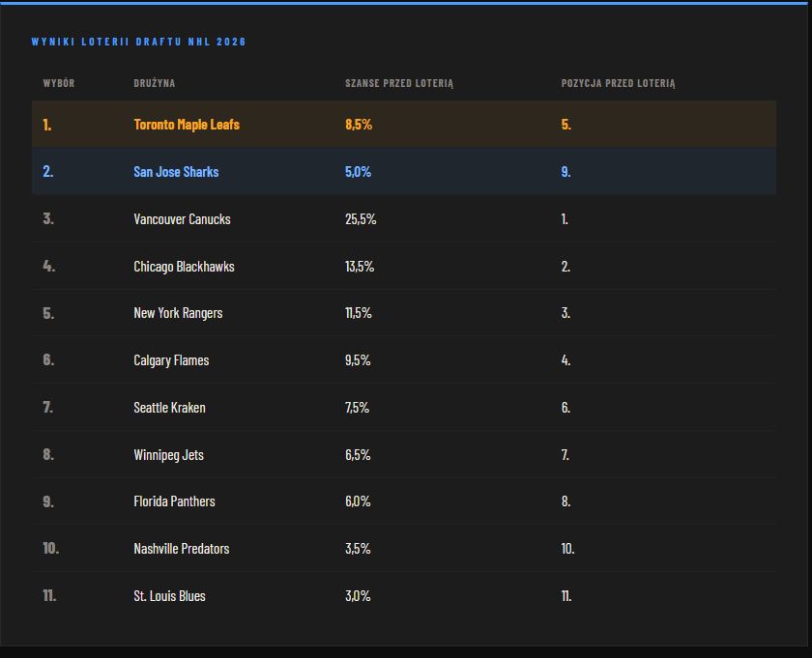Viewport: 812px width, 658px height.
Task: Click pick number 11. in St. Louis row
Action: coord(49,596)
